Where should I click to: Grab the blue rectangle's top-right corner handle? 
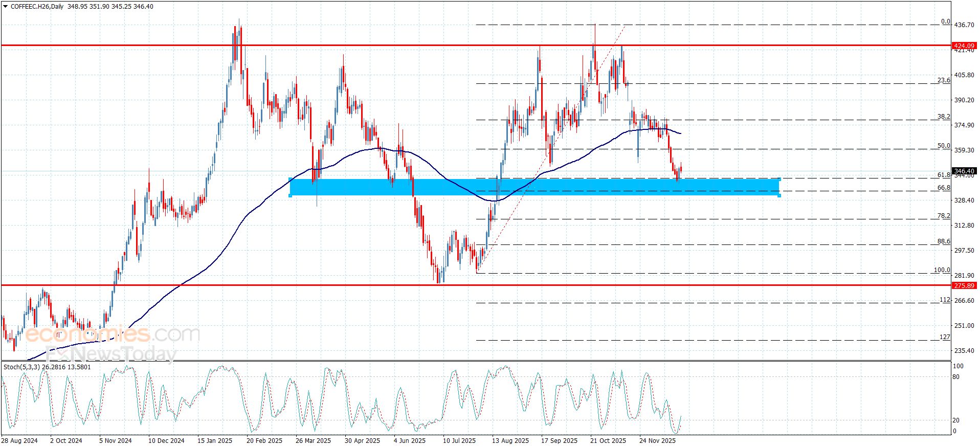pos(779,179)
